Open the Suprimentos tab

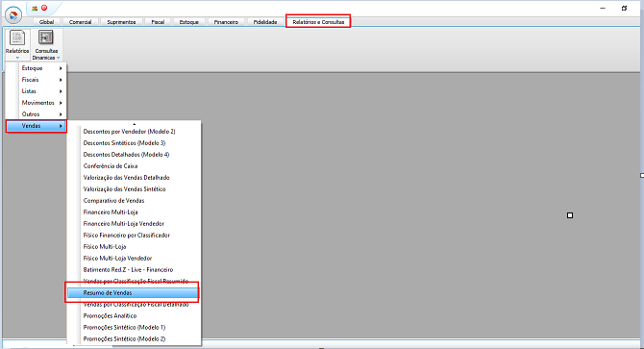121,22
